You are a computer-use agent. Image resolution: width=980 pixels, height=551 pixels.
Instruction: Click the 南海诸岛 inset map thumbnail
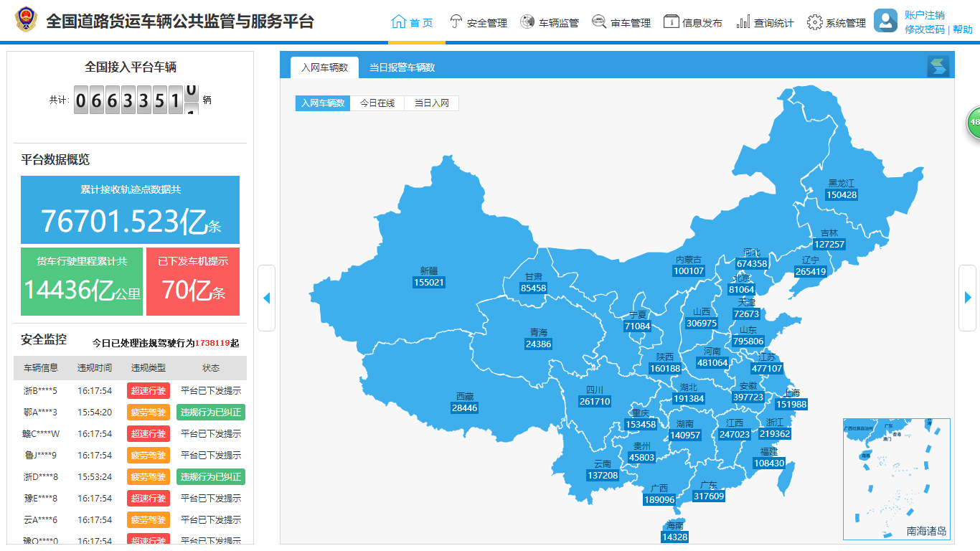pos(896,479)
